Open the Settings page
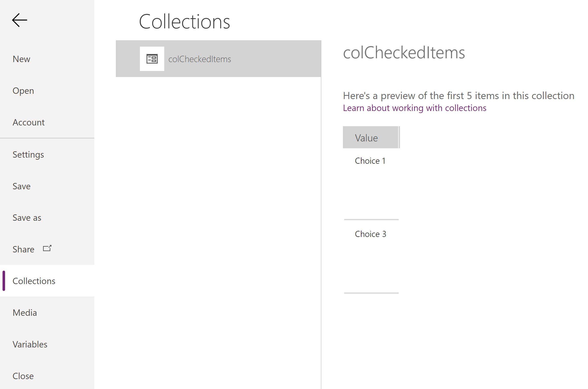This screenshot has width=588, height=389. point(28,154)
